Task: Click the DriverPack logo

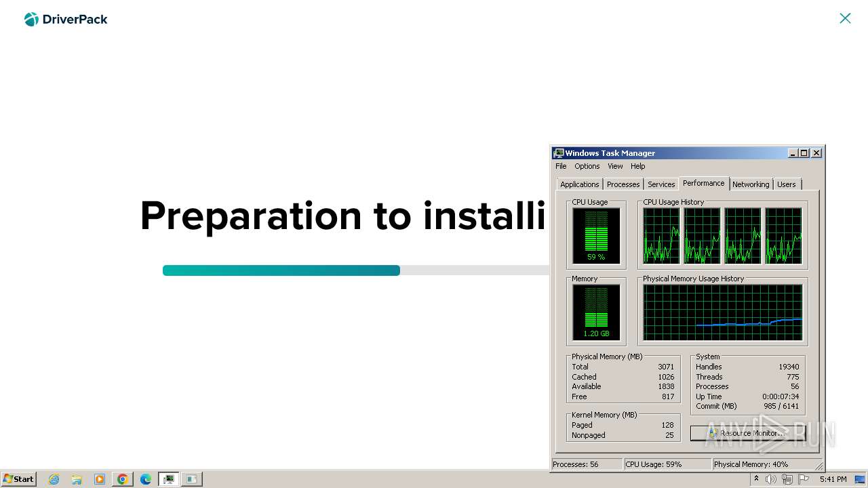Action: pos(66,19)
